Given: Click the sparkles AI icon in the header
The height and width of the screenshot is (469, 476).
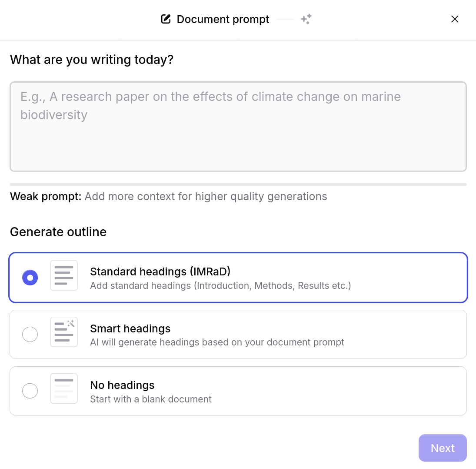Looking at the screenshot, I should (x=306, y=19).
